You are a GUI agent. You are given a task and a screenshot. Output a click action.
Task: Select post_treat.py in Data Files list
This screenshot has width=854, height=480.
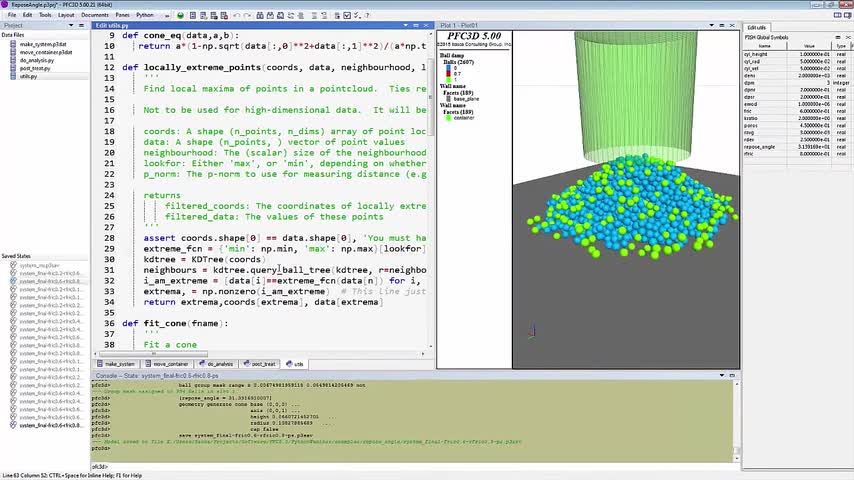coord(35,68)
